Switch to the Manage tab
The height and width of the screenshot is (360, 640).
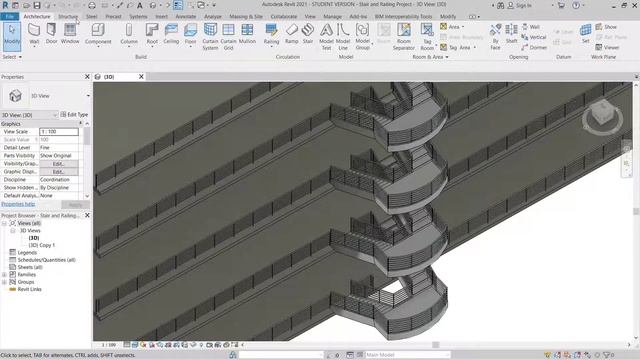(x=332, y=16)
